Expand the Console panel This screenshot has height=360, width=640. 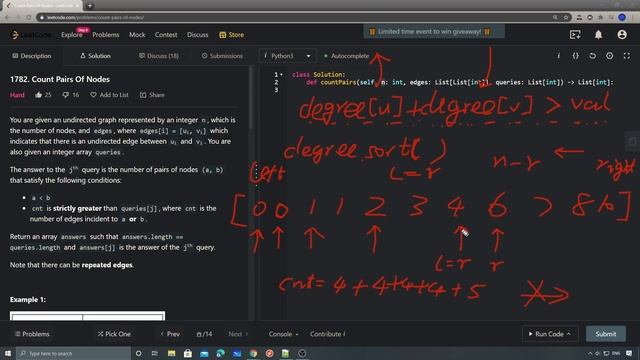283,334
